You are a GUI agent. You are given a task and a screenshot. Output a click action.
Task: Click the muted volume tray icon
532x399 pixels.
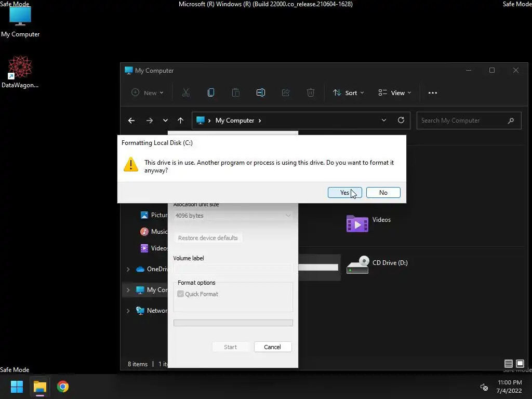(484, 387)
